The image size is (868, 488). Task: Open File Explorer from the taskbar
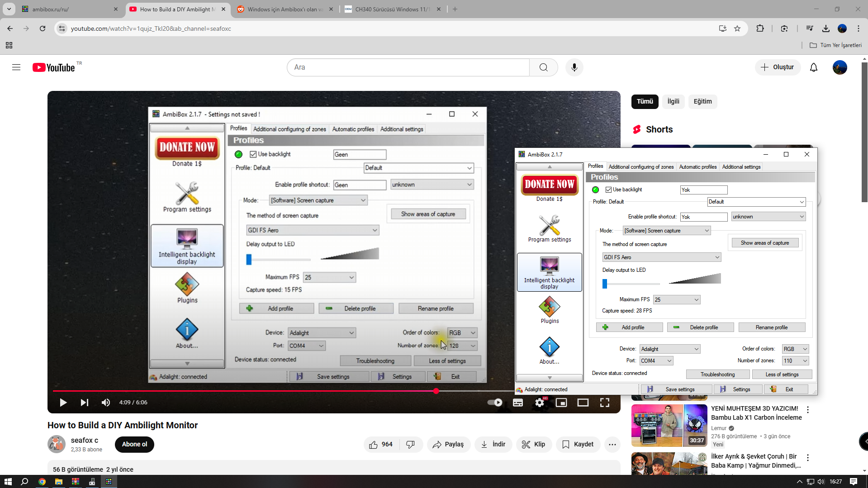(59, 482)
